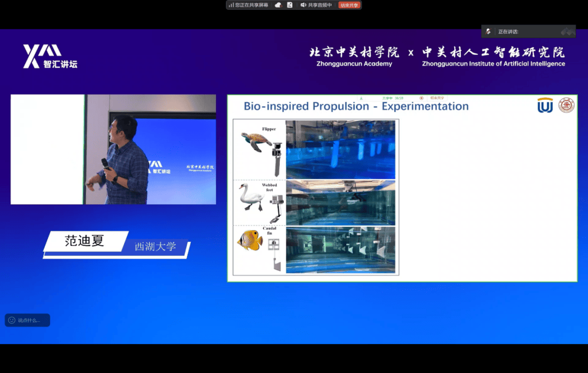The image size is (588, 373).
Task: Click the small red record dot on slide
Action: click(421, 98)
